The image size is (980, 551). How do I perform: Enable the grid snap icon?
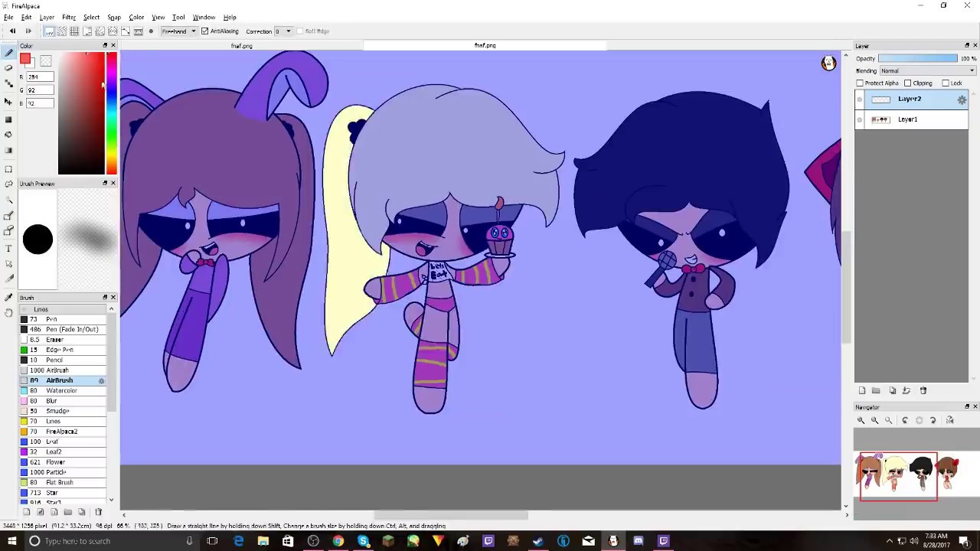tap(74, 31)
